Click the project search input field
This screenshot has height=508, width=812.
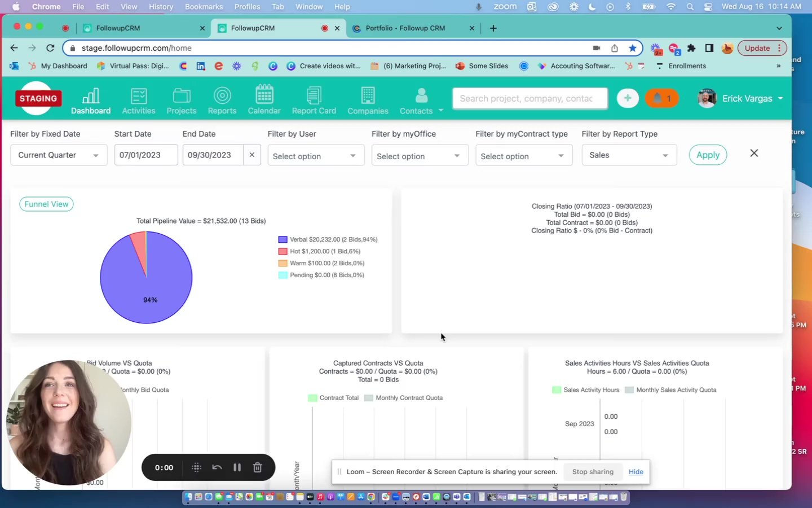point(529,98)
